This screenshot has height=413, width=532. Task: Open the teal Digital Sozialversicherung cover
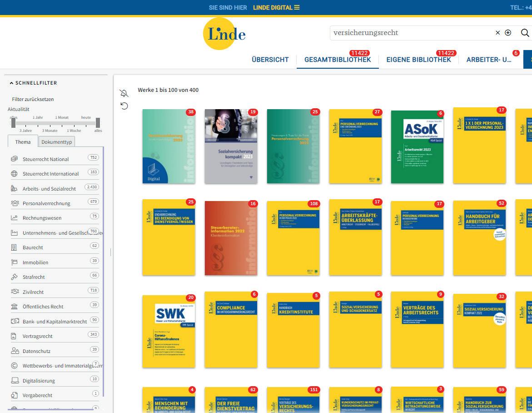[x=169, y=146]
